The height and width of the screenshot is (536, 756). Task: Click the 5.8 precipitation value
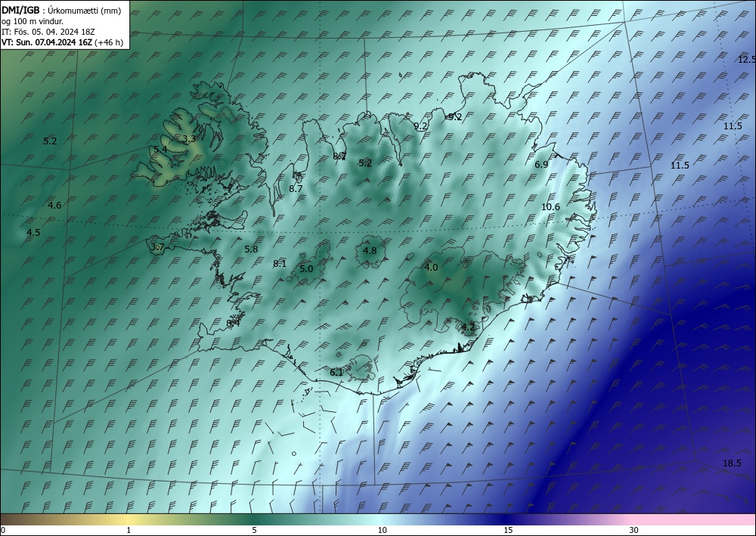251,249
